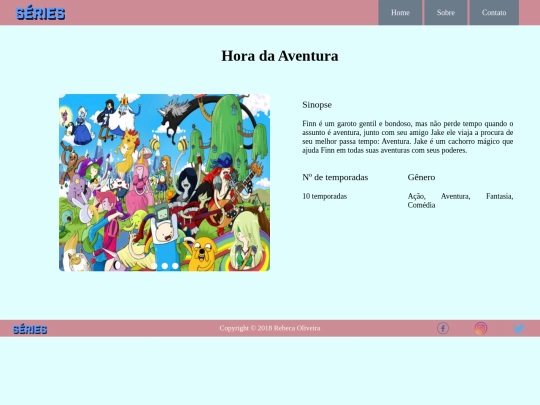Click the Sinopse heading

coord(317,105)
